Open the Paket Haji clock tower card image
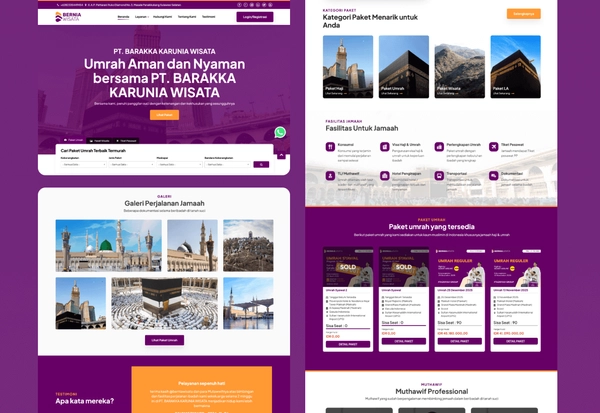Screen dimensions: 600x413 click(348, 67)
